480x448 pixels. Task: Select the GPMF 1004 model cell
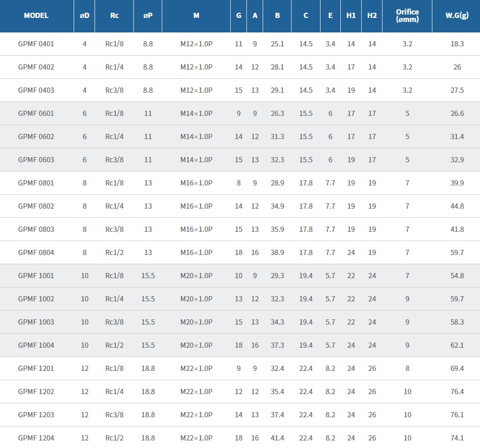(36, 345)
